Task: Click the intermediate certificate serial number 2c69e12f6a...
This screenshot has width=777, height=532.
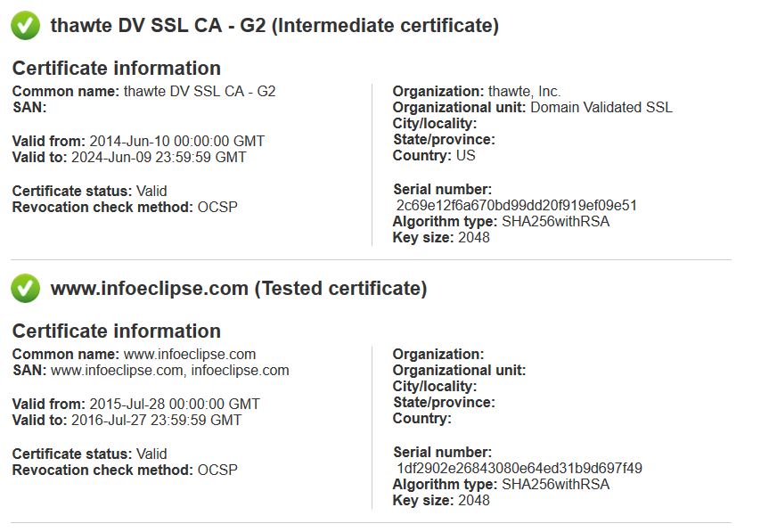Action: point(516,205)
